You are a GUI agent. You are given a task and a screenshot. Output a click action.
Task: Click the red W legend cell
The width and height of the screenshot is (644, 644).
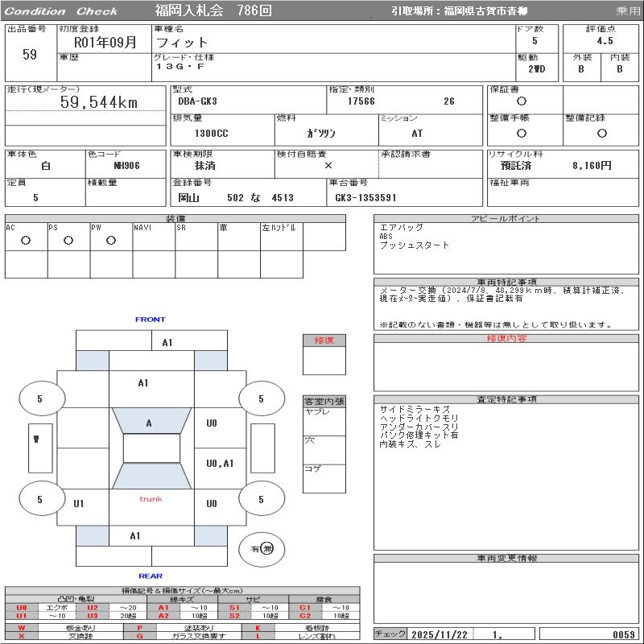pyautogui.click(x=22, y=627)
